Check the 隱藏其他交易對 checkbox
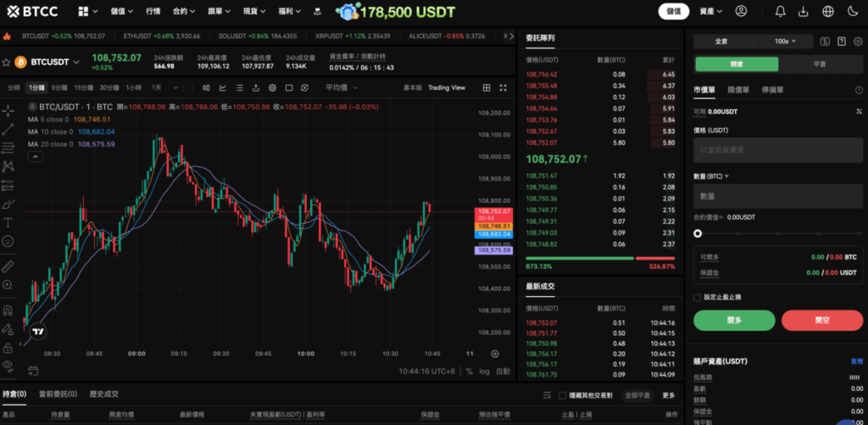Screen dimensions: 868x425 click(x=561, y=394)
